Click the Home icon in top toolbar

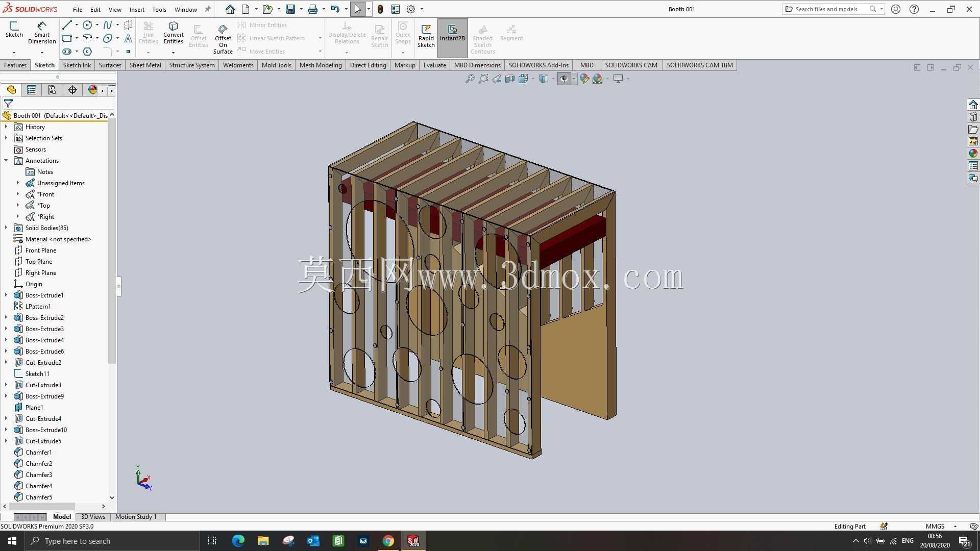click(230, 9)
